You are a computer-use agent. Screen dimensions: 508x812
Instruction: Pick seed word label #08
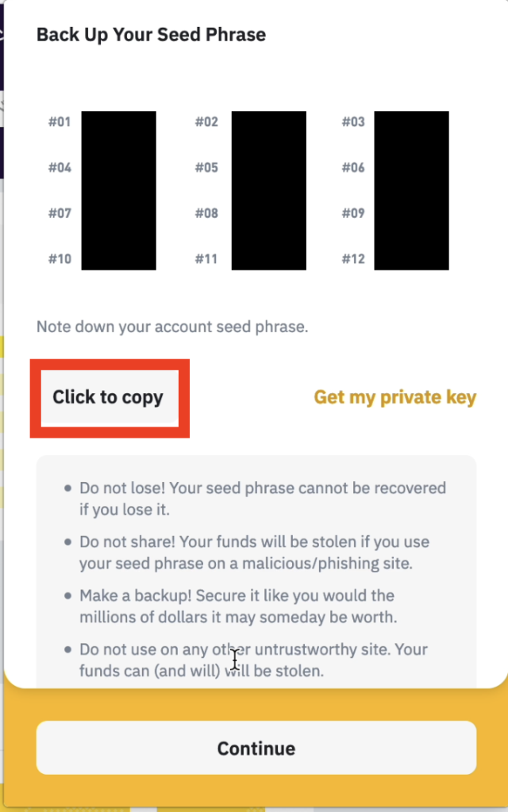click(x=206, y=213)
